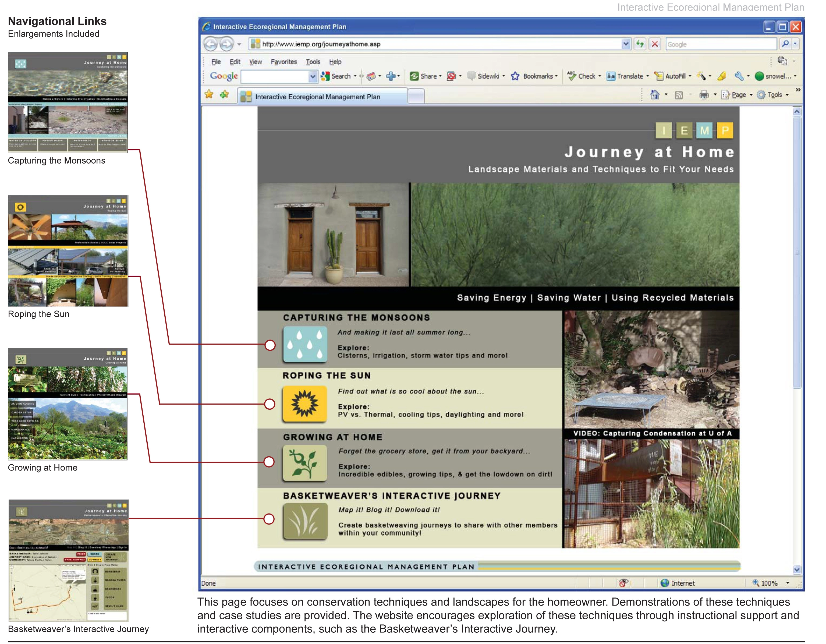Image resolution: width=826 pixels, height=644 pixels.
Task: Click the Capturing the Monsoons enlargement thumbnail
Action: coord(68,102)
